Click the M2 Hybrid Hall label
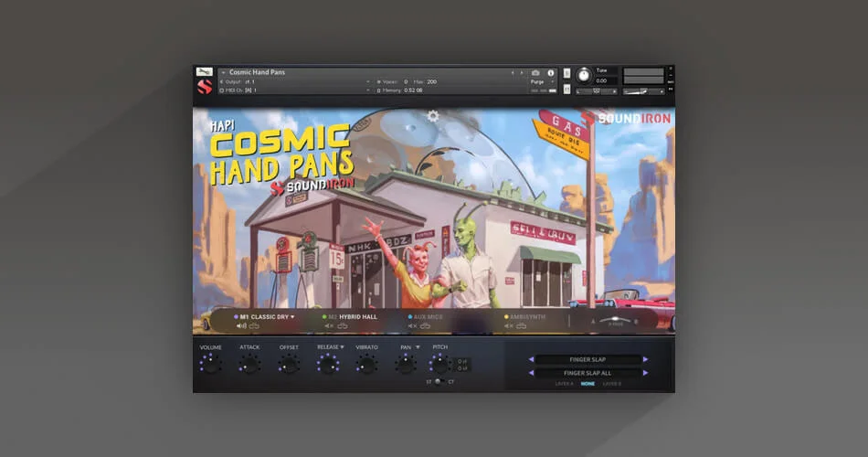The height and width of the screenshot is (457, 868). click(353, 317)
